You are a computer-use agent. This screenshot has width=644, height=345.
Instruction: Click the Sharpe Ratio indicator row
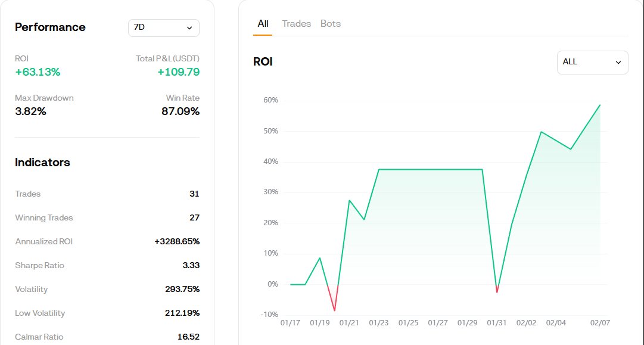[107, 265]
